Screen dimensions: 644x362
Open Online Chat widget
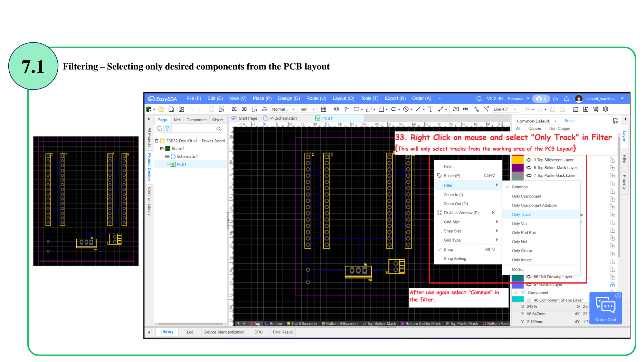[605, 308]
